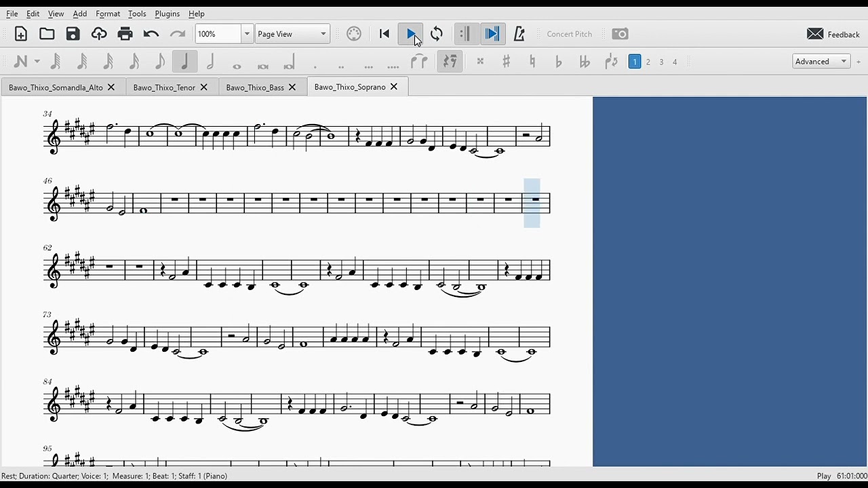868x488 pixels.
Task: Toggle pan score during playback
Action: click(x=492, y=34)
